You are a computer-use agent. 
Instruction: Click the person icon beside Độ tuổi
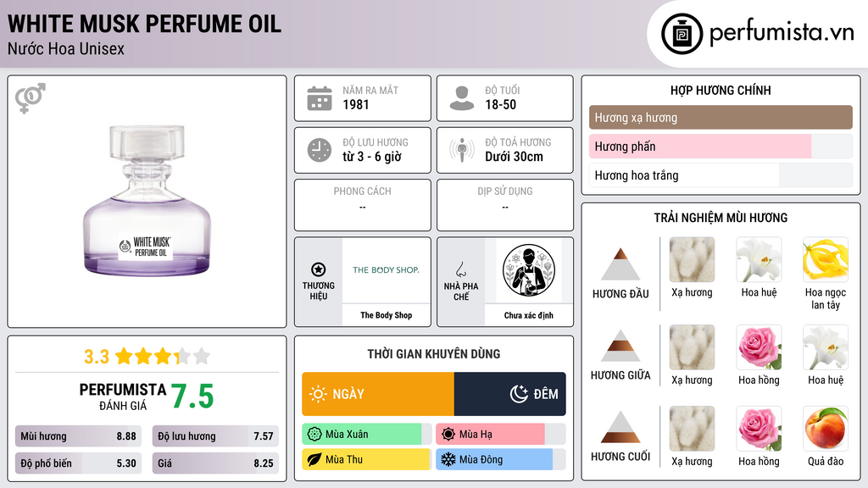tap(462, 98)
